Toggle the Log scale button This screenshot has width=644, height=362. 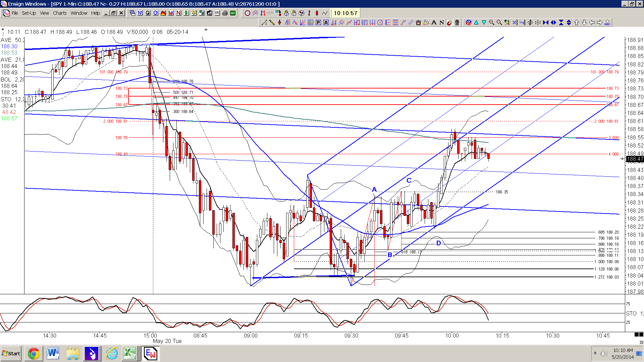[x=522, y=22]
